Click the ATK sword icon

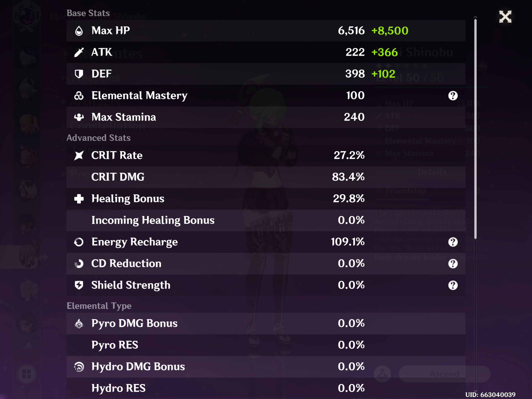click(79, 52)
